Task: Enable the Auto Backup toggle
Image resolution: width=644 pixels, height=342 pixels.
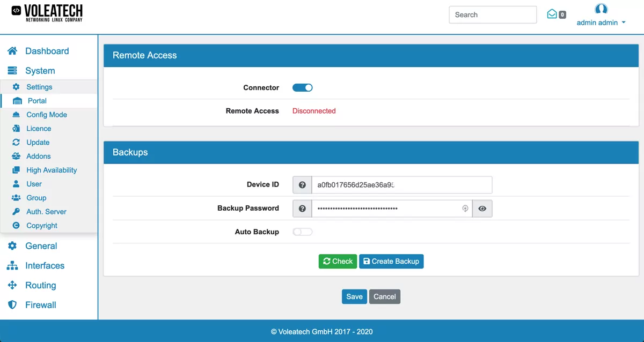Action: point(302,232)
